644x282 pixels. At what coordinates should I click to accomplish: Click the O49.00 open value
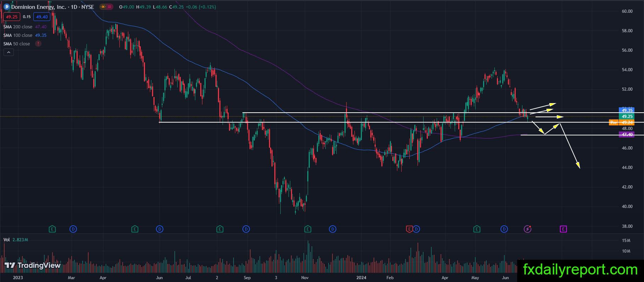point(127,7)
